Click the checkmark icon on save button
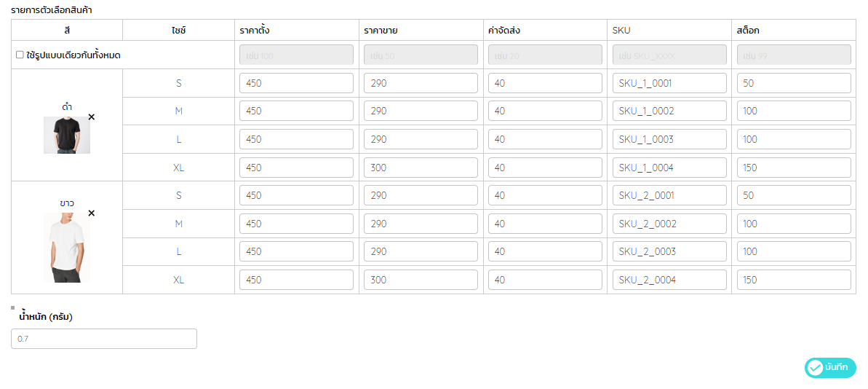868x389 pixels. pyautogui.click(x=815, y=367)
